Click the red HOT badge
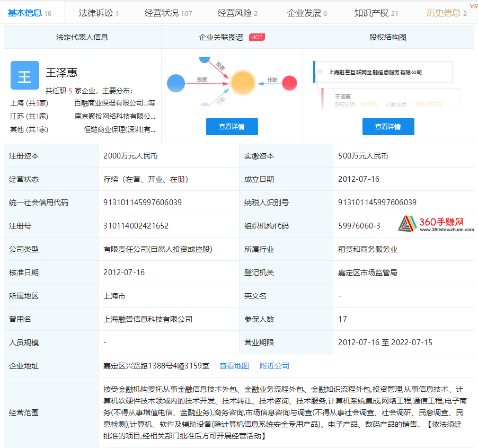Screen dimensions: 478x448 (x=256, y=37)
